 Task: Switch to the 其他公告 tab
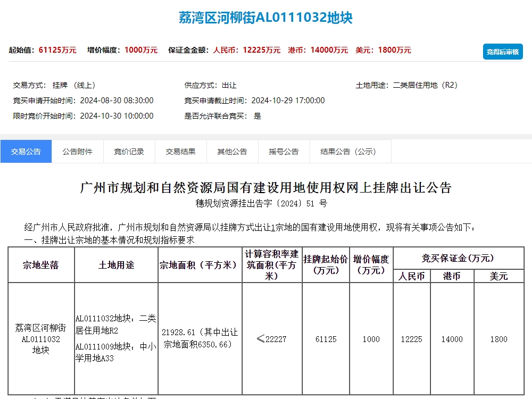pyautogui.click(x=232, y=151)
